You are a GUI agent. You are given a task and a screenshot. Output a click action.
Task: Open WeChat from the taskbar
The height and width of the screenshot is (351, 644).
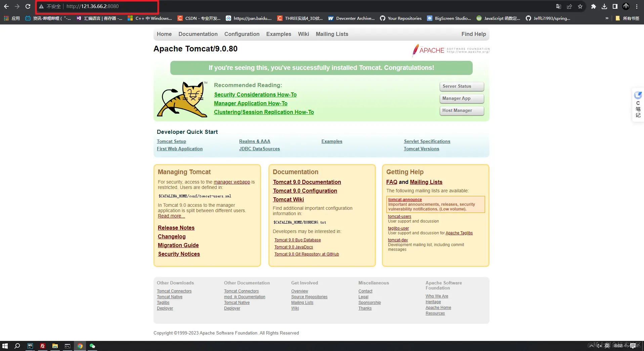click(92, 346)
